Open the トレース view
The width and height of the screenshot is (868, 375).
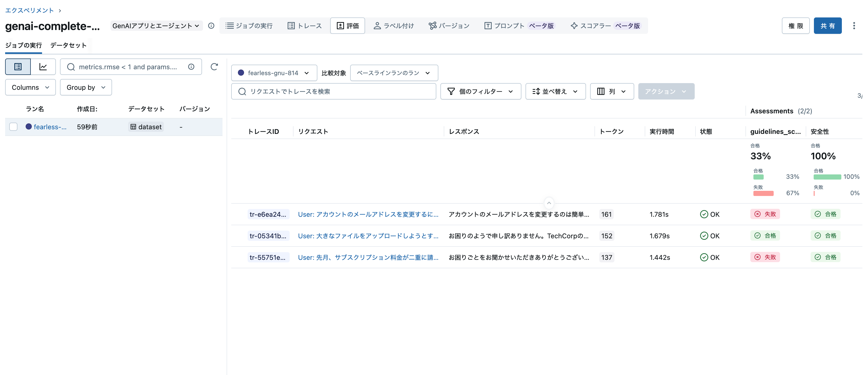(x=304, y=25)
